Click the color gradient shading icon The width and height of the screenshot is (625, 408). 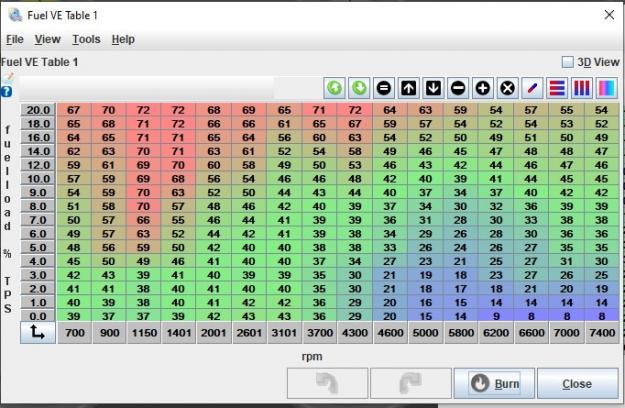pyautogui.click(x=606, y=88)
